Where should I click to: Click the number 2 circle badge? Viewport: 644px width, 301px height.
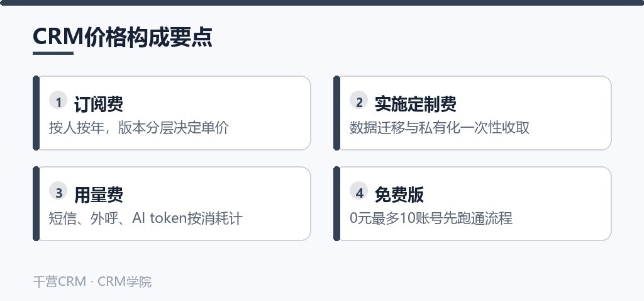click(x=358, y=100)
